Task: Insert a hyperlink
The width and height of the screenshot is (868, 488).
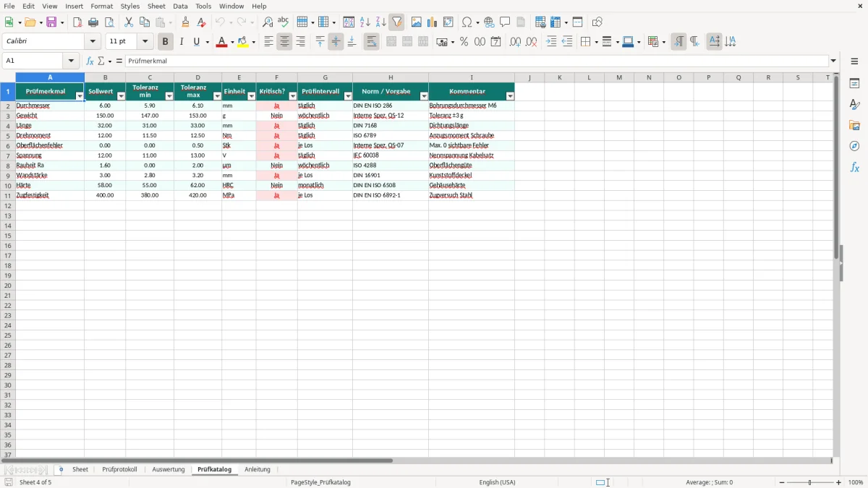Action: click(x=489, y=22)
